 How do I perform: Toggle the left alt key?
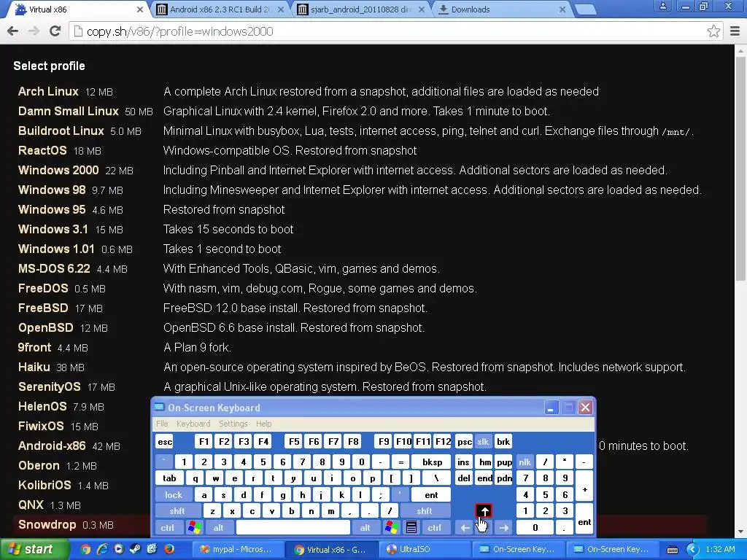[x=219, y=528]
